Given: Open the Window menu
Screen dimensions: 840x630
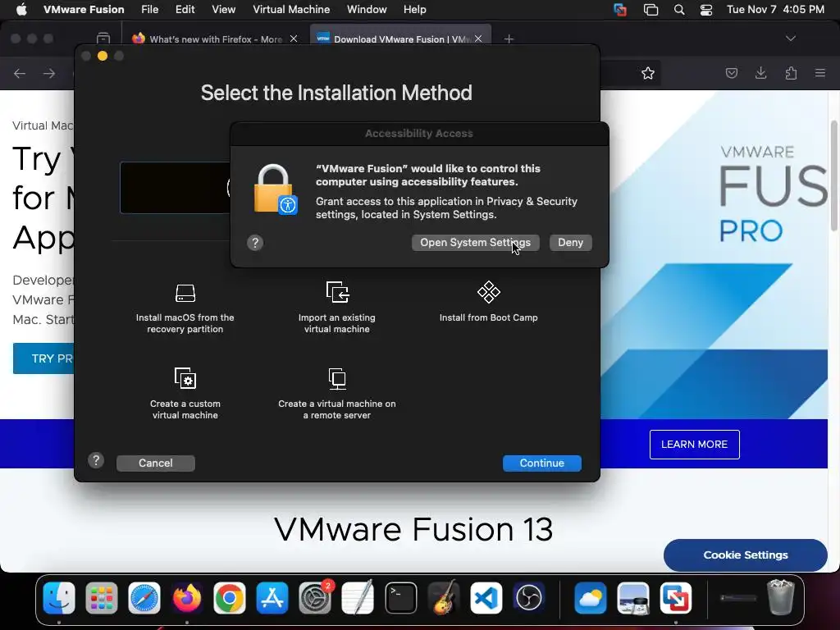Looking at the screenshot, I should click(x=367, y=10).
